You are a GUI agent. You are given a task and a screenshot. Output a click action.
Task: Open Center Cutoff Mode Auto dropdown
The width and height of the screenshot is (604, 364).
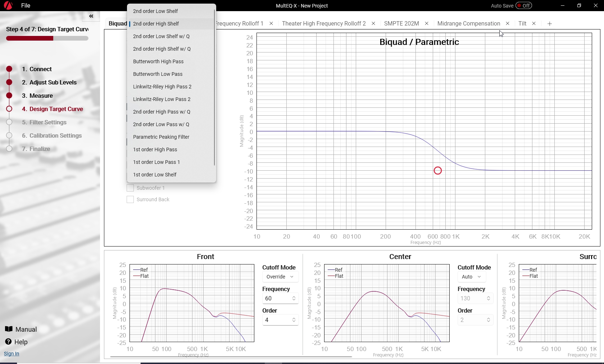(472, 277)
